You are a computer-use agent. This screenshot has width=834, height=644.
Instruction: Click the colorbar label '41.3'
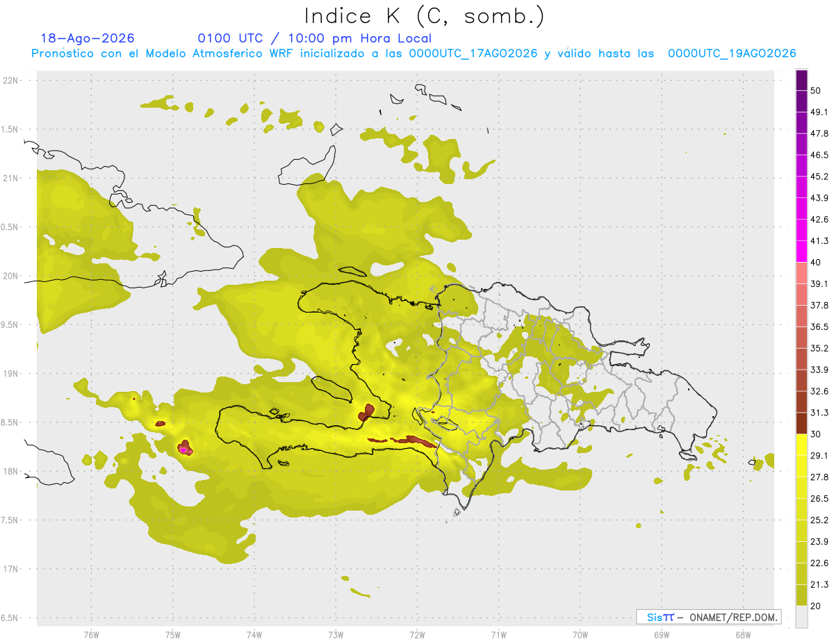pos(819,241)
